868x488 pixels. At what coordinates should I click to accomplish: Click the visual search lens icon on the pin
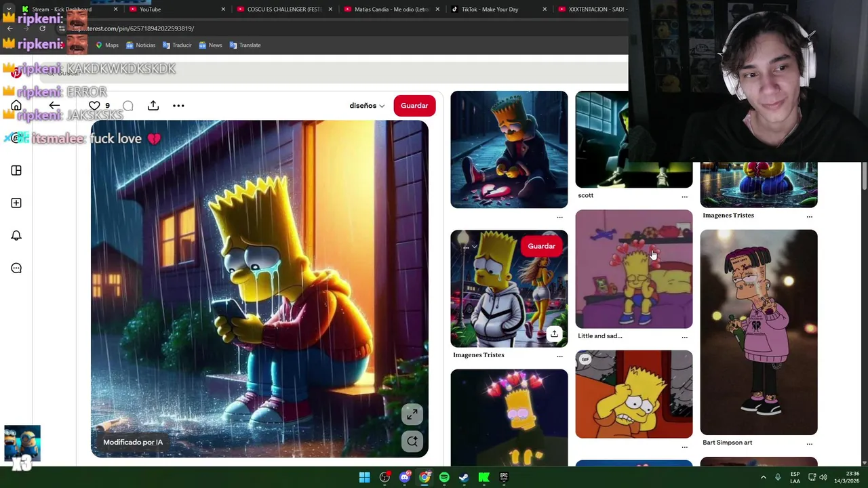[x=412, y=442]
